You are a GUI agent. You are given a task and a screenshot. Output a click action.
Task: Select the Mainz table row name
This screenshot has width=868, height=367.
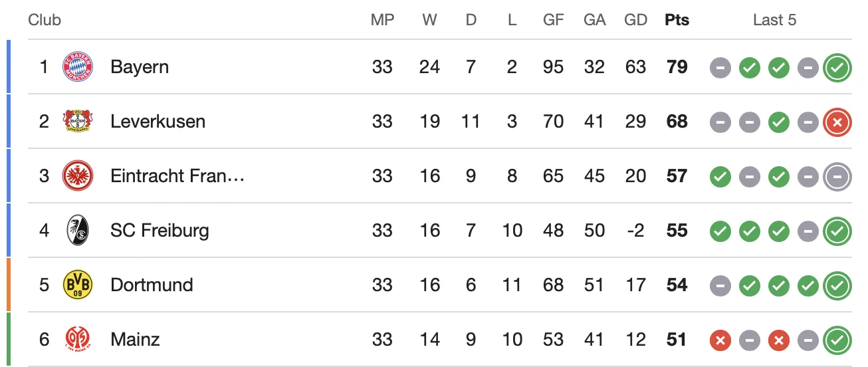tap(135, 340)
